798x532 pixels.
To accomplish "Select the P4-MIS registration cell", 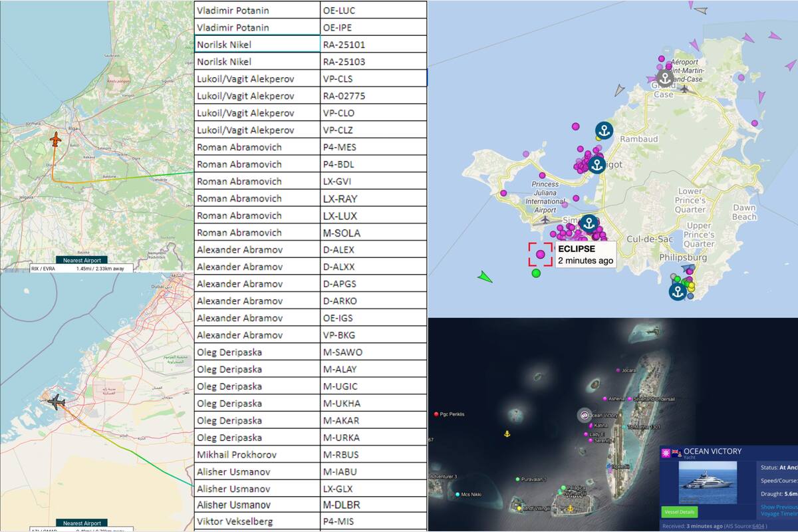I will click(374, 523).
